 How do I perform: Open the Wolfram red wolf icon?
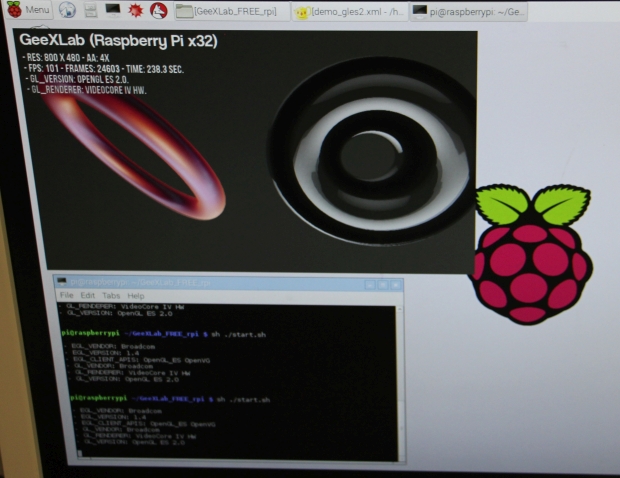tap(159, 11)
